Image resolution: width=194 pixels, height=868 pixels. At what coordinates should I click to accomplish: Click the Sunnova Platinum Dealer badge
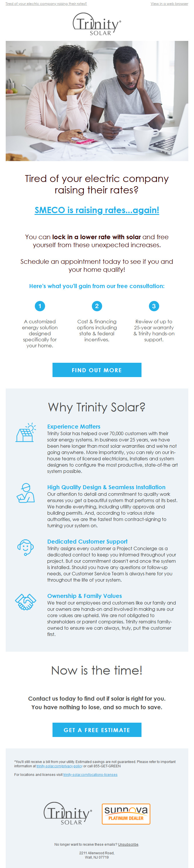(x=126, y=814)
